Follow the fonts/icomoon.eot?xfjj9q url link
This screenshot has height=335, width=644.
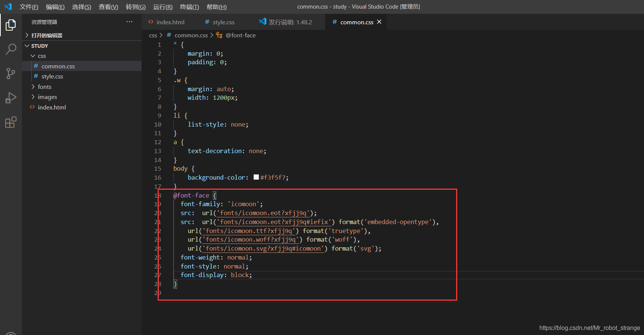click(263, 213)
